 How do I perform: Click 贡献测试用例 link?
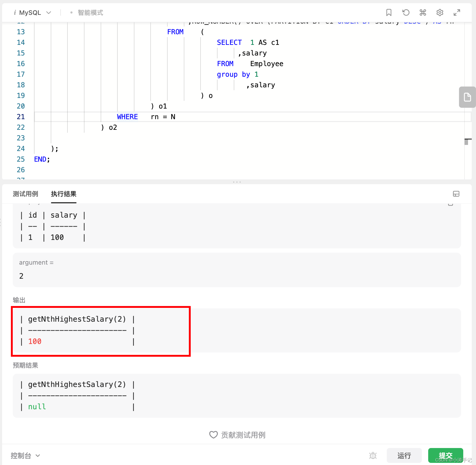(243, 435)
